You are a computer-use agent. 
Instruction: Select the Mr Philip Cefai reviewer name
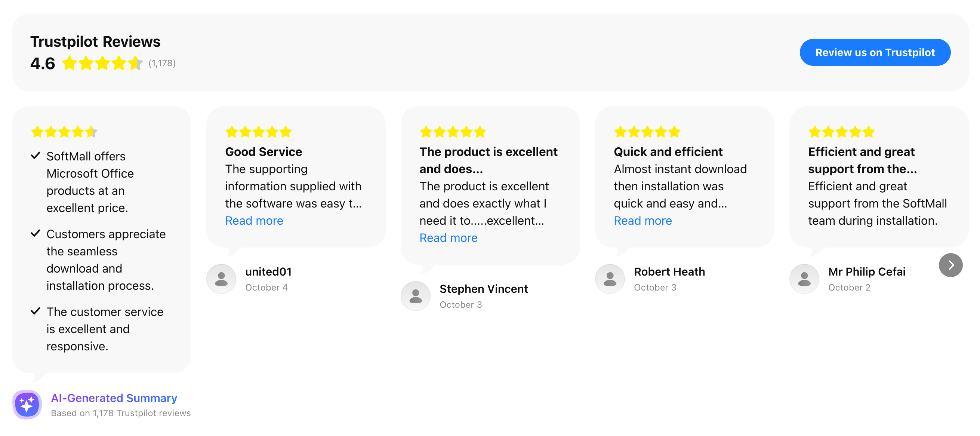point(866,271)
